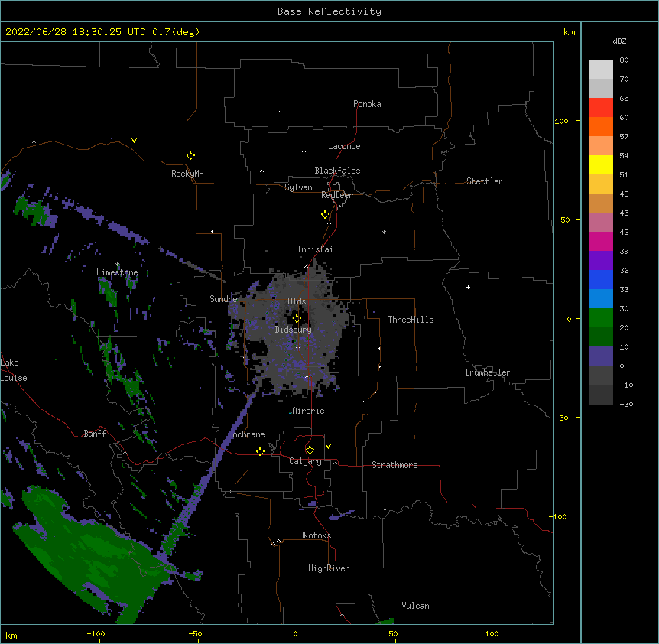Click -50 tick on the right vertical axis
The width and height of the screenshot is (659, 644).
click(x=561, y=418)
